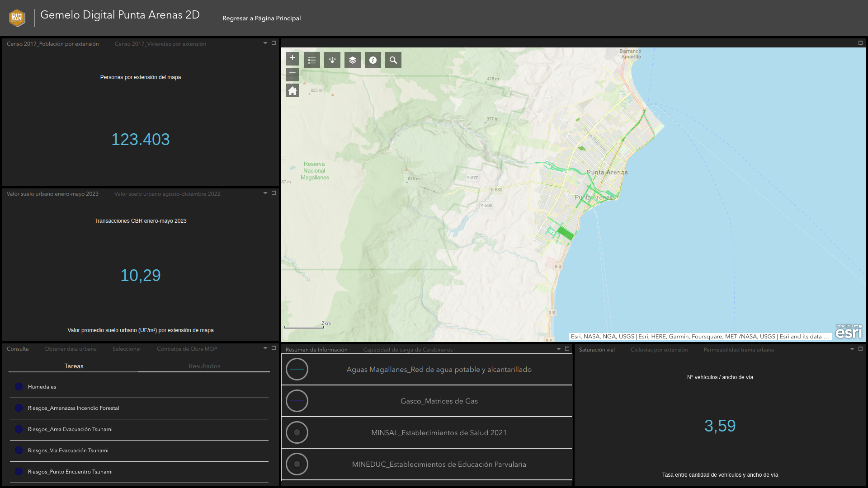This screenshot has height=488, width=868.
Task: Click Regresar a Página Principal link
Action: pyautogui.click(x=261, y=18)
